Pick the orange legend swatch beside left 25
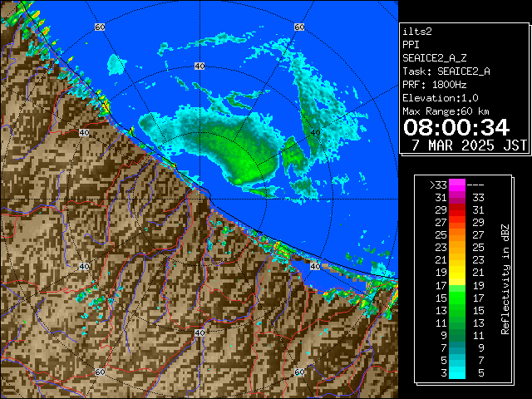This screenshot has height=399, width=532. (457, 234)
